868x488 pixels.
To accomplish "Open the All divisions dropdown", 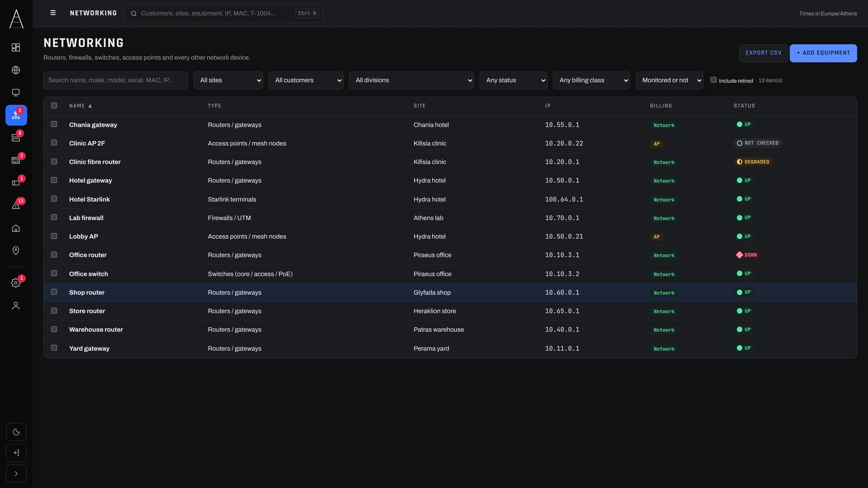I will pos(412,80).
